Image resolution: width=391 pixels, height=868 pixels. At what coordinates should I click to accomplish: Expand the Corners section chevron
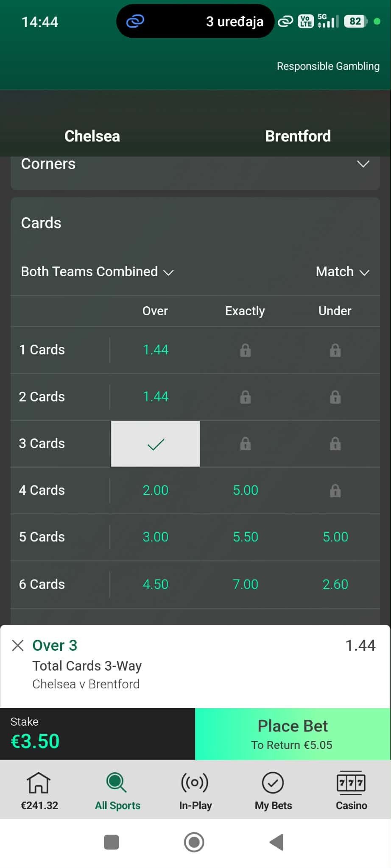coord(363,164)
